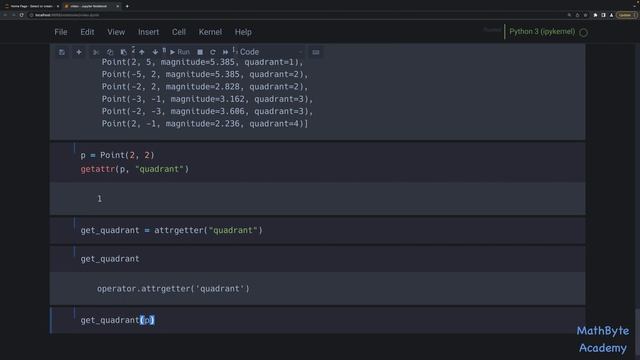640x360 pixels.
Task: Click the page vertical scrollbar thumb
Action: coord(637,331)
